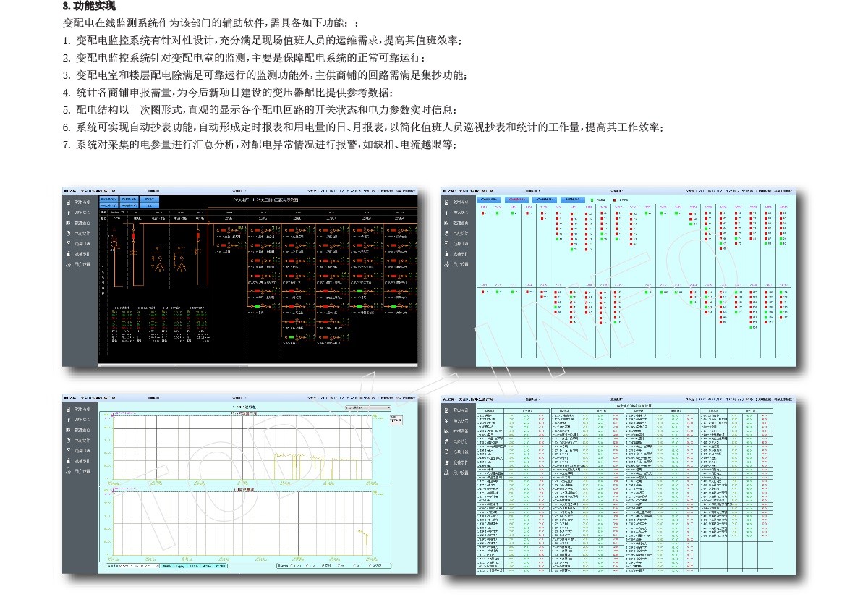Click list item 2 about "保障配电系统的正常可靠运行"
The height and width of the screenshot is (597, 868).
pyautogui.click(x=244, y=58)
